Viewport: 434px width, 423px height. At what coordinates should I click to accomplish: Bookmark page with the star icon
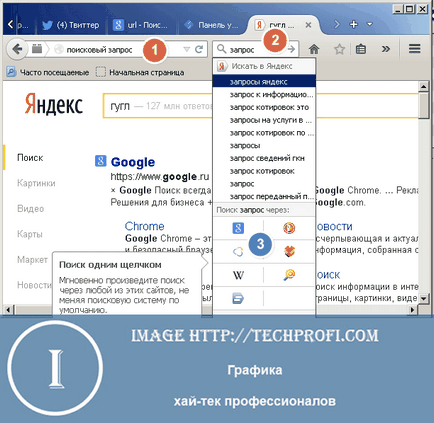click(339, 50)
